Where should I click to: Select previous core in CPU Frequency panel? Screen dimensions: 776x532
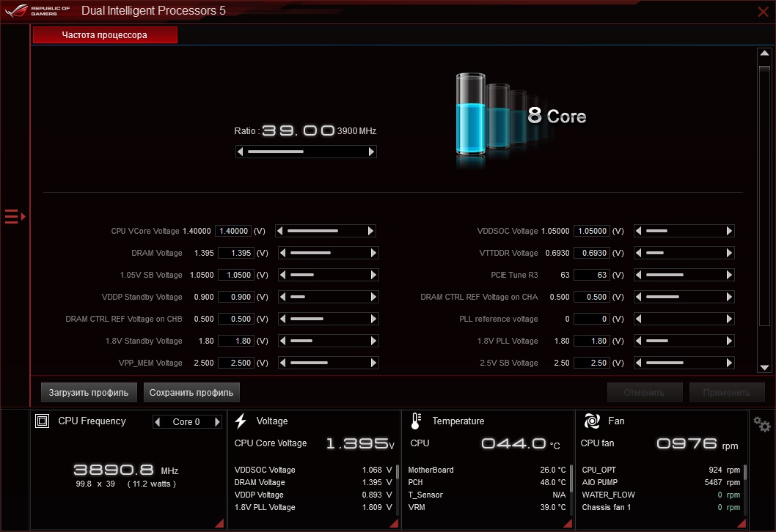(x=158, y=422)
